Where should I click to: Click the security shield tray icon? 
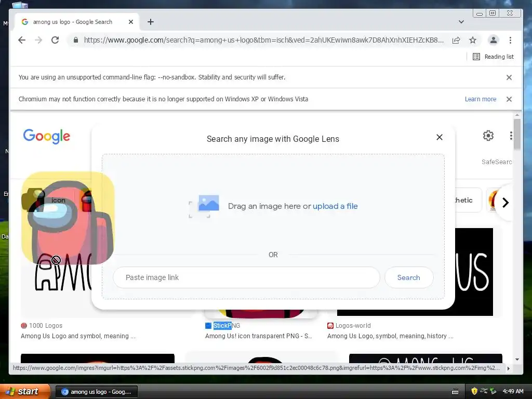474,391
